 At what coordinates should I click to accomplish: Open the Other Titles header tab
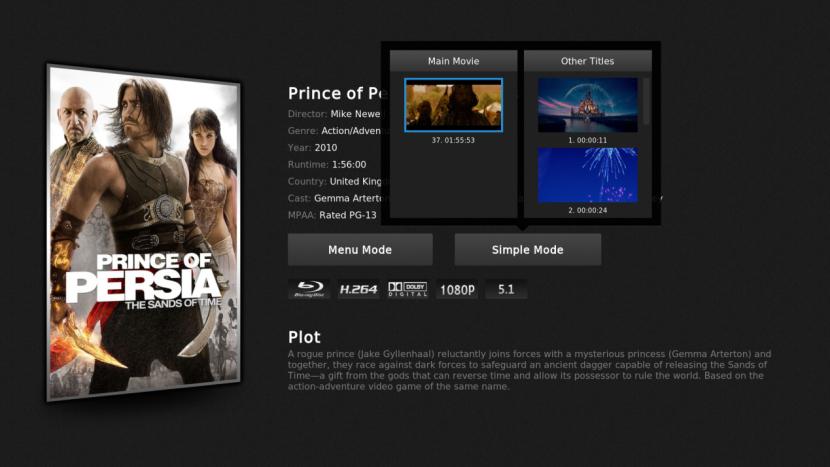[x=588, y=61]
